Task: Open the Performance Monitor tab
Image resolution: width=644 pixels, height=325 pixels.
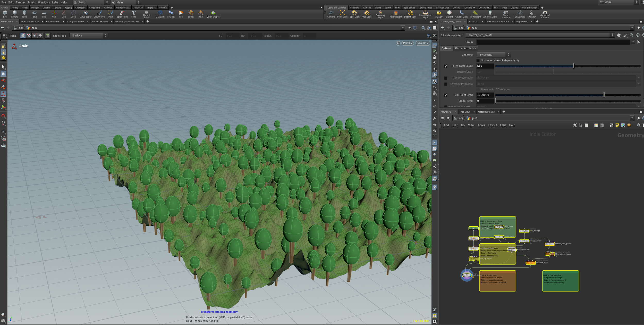Action: tap(498, 22)
